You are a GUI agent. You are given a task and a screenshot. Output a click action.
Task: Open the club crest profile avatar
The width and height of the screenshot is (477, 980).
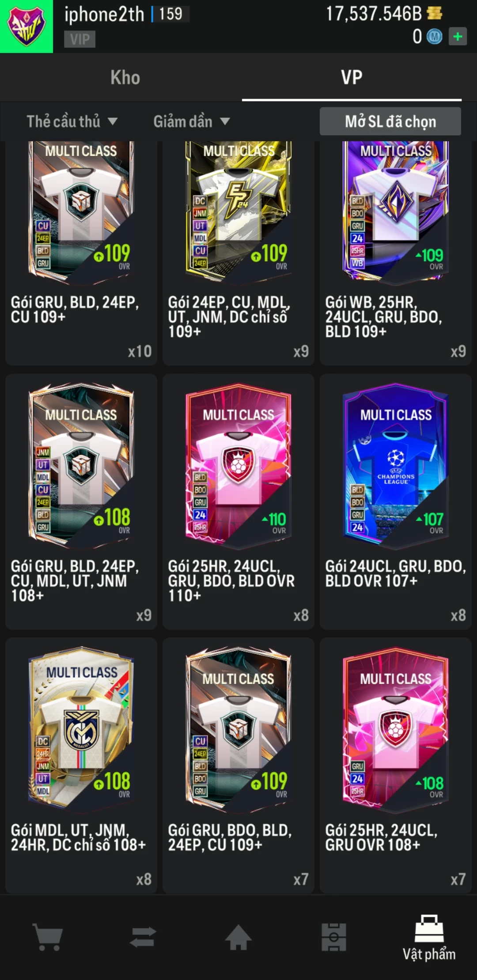[x=26, y=26]
